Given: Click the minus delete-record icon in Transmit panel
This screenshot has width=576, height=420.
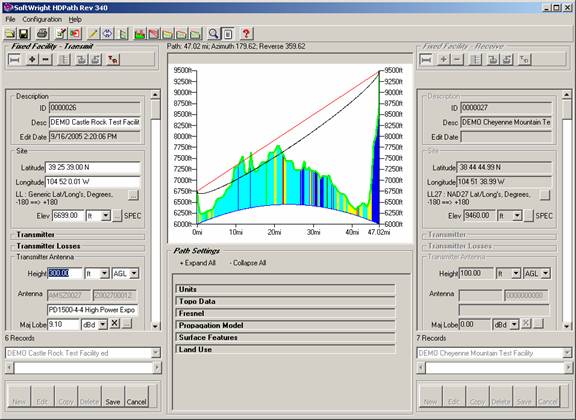Looking at the screenshot, I should pos(46,60).
